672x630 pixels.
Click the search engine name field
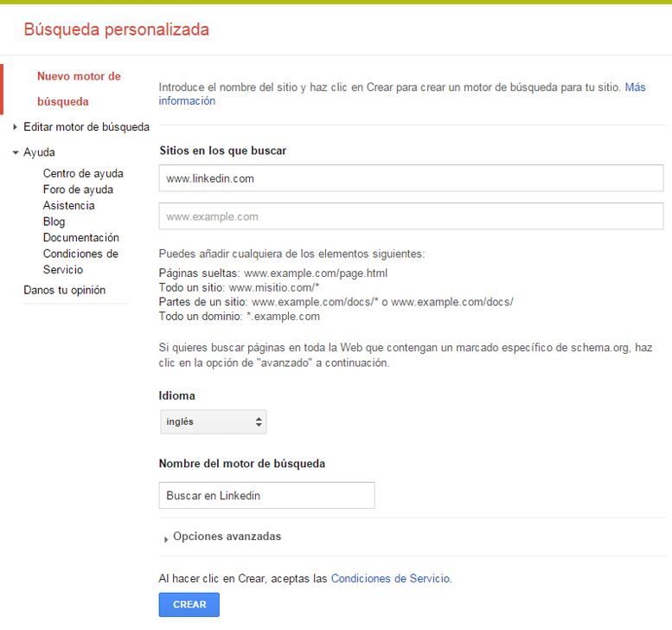[266, 496]
